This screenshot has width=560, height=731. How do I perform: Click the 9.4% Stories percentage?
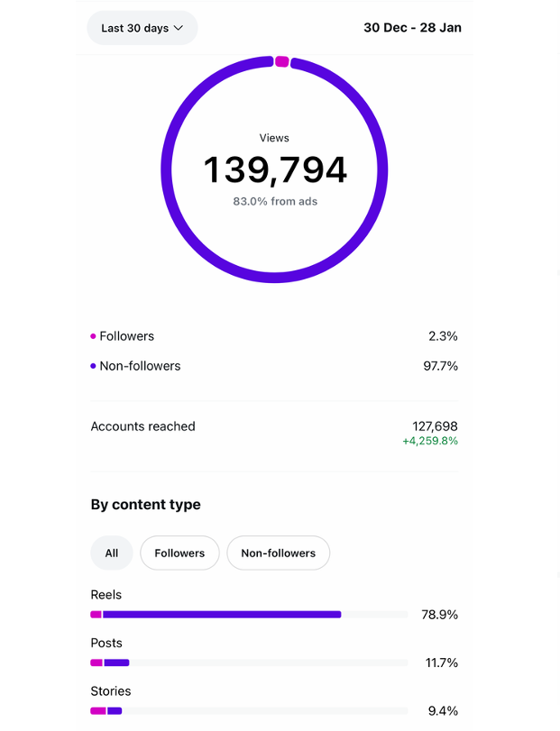tap(443, 710)
